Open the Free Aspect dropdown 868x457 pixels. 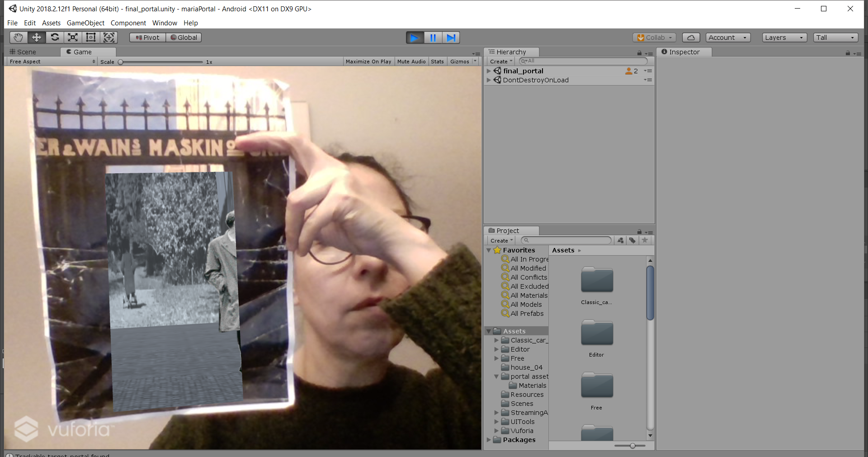coord(52,62)
